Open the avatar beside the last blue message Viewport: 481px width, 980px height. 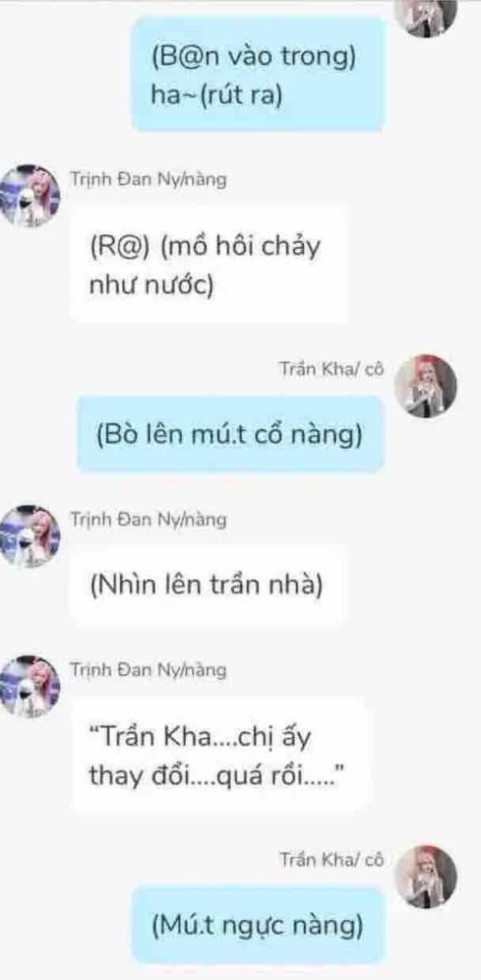coord(430,875)
